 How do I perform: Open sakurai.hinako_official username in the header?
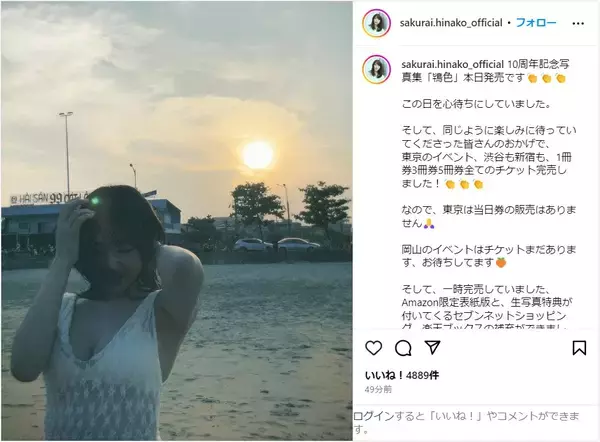[x=451, y=23]
